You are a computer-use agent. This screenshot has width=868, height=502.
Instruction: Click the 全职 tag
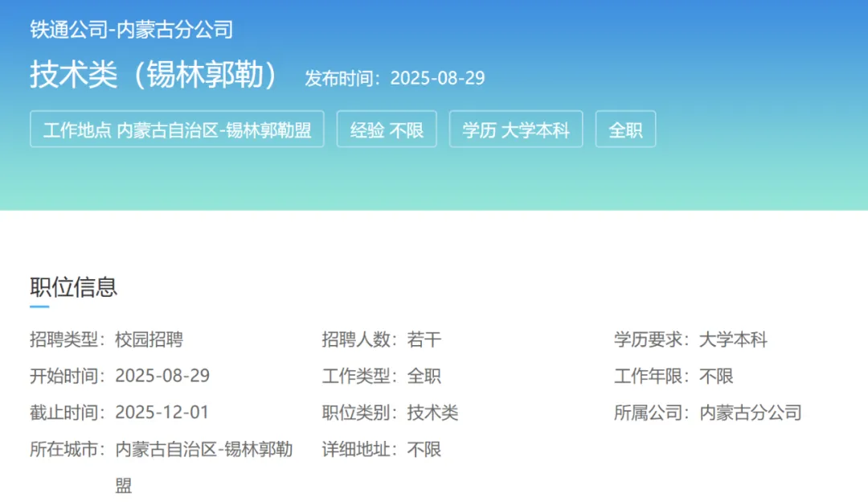[625, 129]
